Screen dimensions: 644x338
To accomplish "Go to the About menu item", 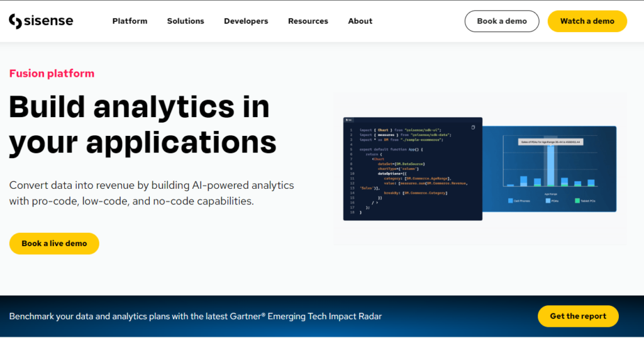I will click(x=360, y=21).
